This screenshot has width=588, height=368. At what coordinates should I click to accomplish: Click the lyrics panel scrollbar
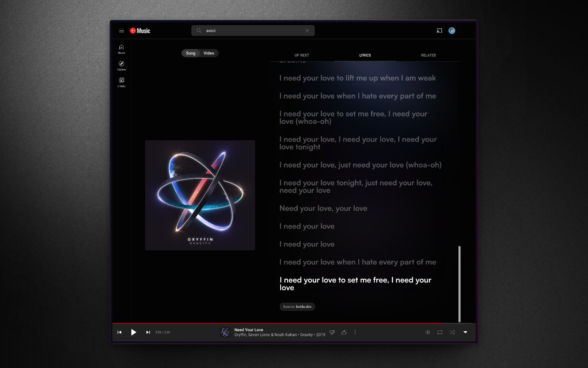click(459, 284)
